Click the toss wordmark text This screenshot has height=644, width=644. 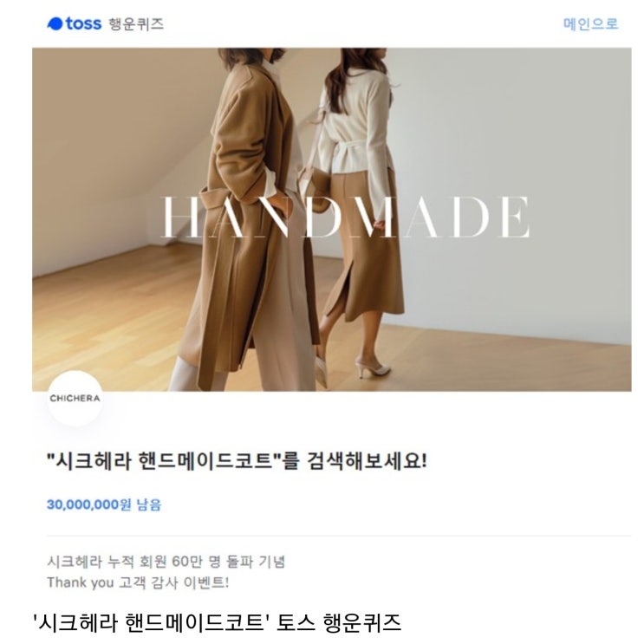click(83, 23)
